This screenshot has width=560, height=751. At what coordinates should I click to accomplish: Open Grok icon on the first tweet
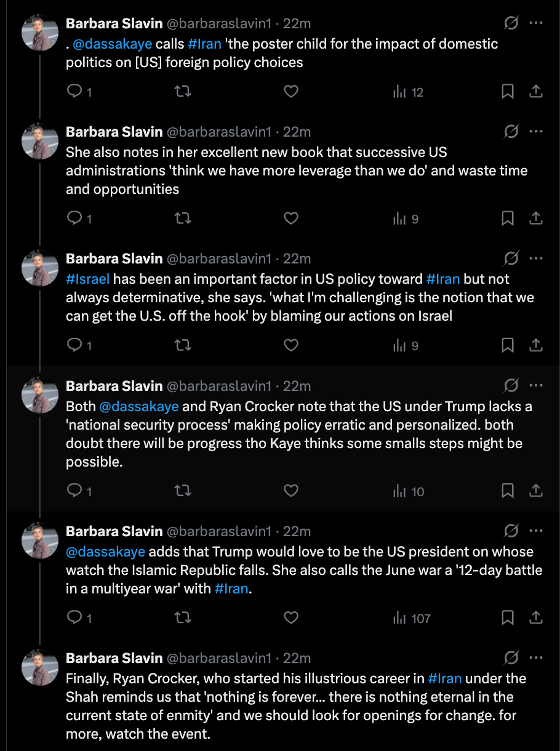pyautogui.click(x=511, y=23)
